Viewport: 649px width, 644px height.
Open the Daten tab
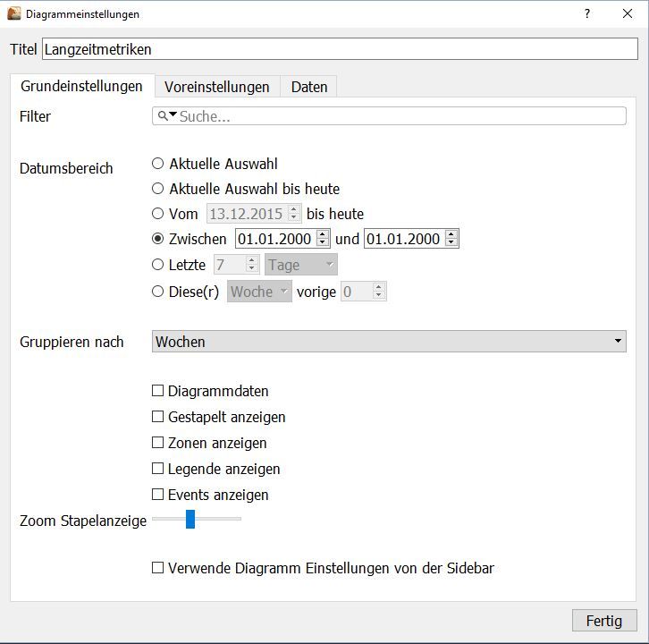click(x=309, y=87)
